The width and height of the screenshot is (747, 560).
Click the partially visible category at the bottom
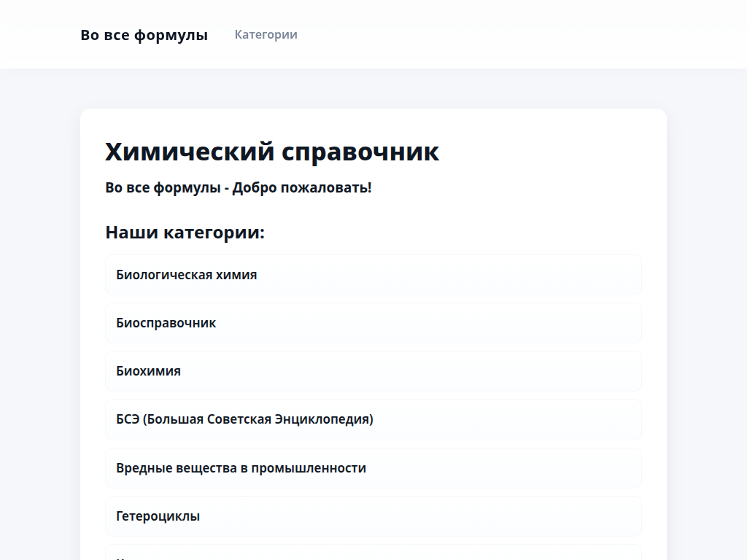click(373, 556)
